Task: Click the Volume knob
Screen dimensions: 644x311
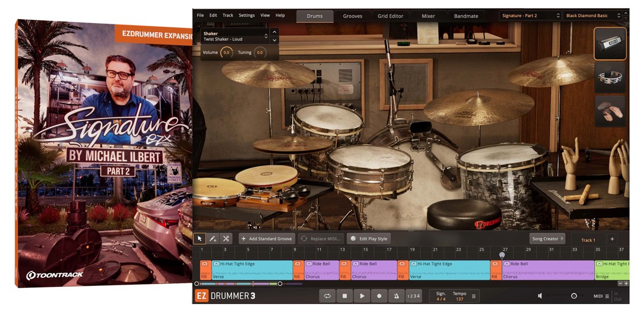Action: (x=226, y=53)
